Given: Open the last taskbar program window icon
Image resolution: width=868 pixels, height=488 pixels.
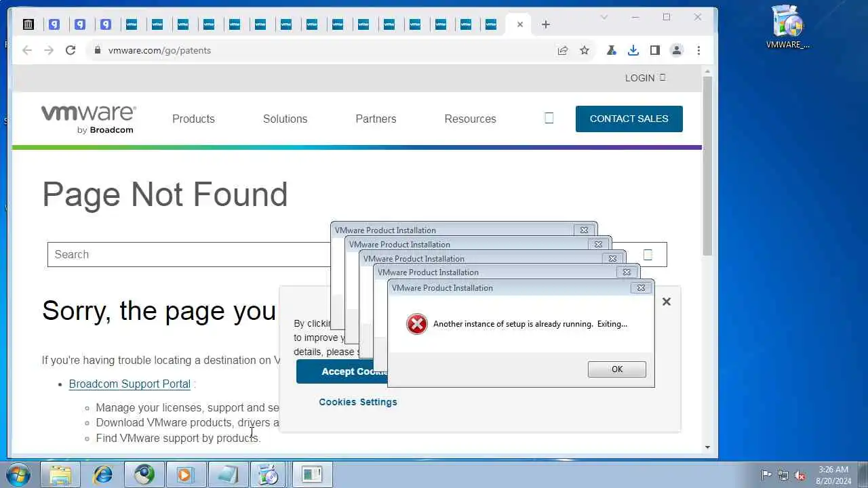Looking at the screenshot, I should [312, 474].
